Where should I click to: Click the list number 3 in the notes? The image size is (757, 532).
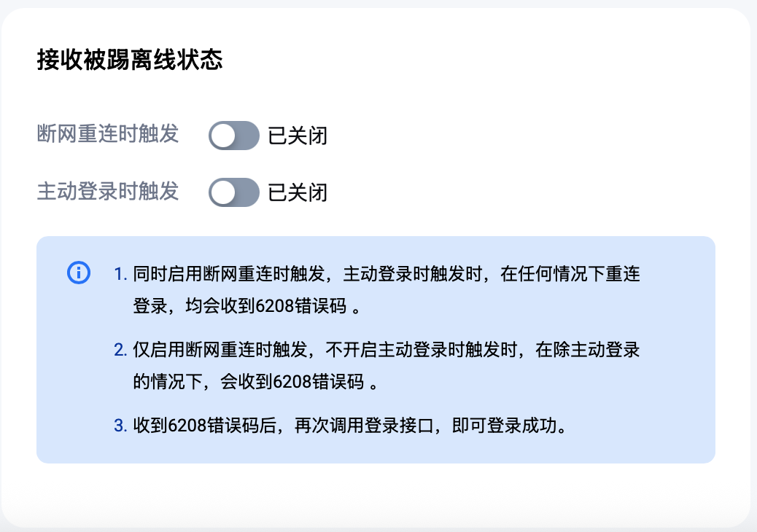tap(120, 426)
